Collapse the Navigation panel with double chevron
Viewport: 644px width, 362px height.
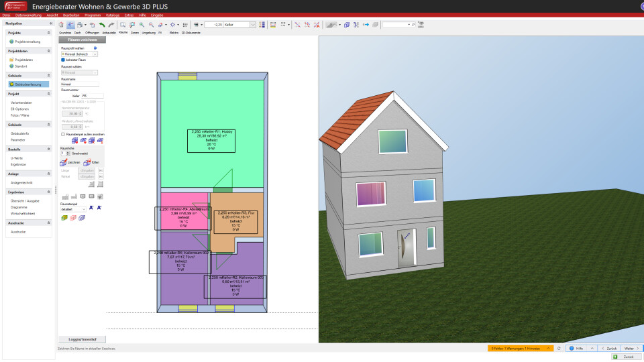pyautogui.click(x=51, y=23)
